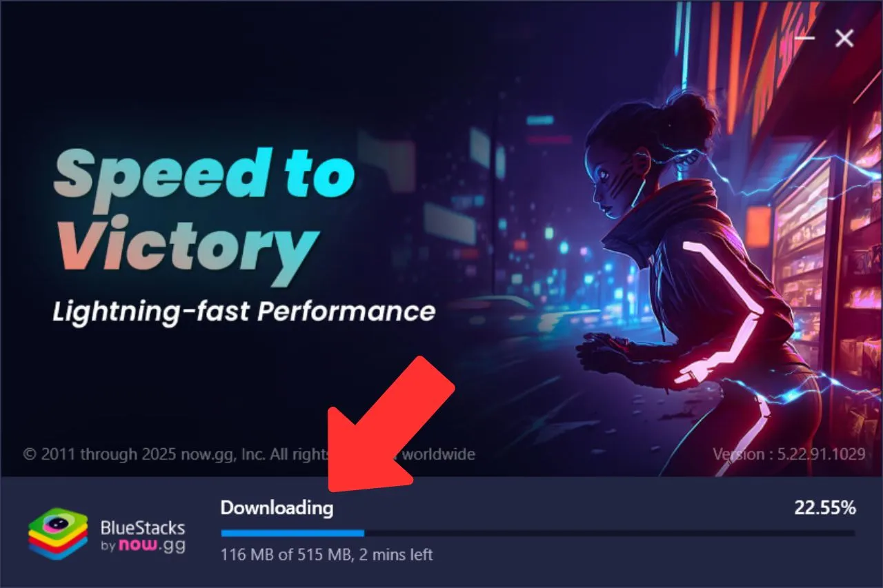883x588 pixels.
Task: Click the unfilled dark part of progress bar
Action: (609, 533)
